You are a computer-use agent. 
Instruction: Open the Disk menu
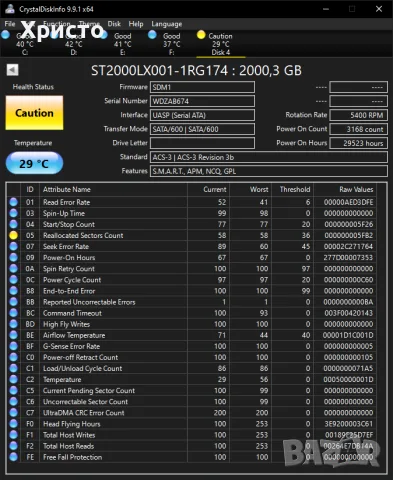point(114,24)
